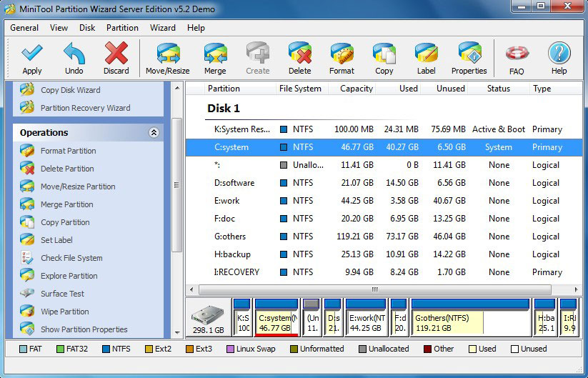
Task: Open the Label toolbar tool
Action: pos(427,59)
